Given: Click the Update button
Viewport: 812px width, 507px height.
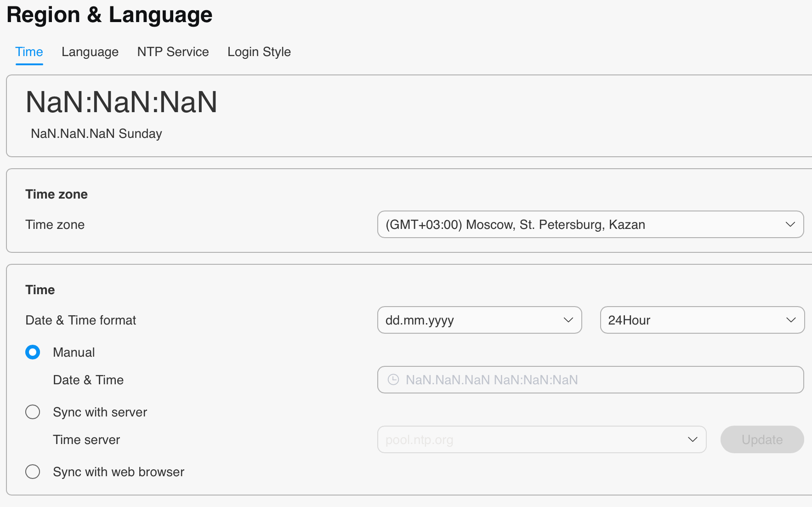Looking at the screenshot, I should tap(762, 440).
